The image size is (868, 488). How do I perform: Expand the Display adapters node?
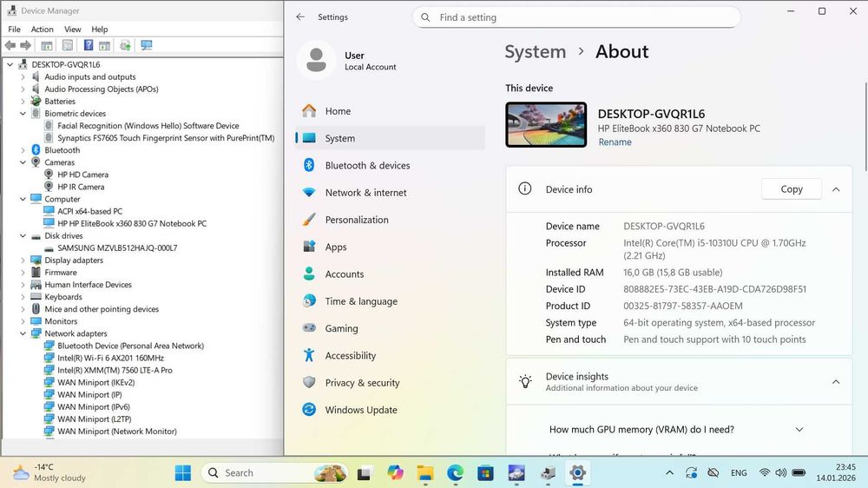tap(23, 260)
